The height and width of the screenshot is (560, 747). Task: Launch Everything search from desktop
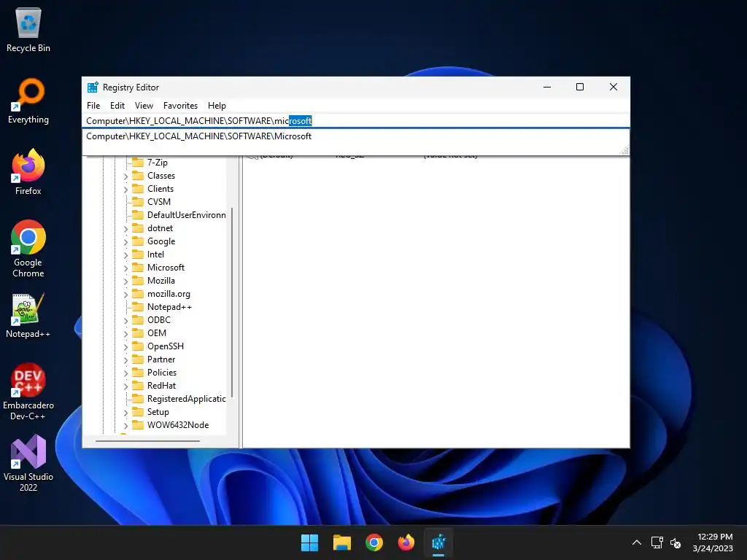[28, 101]
